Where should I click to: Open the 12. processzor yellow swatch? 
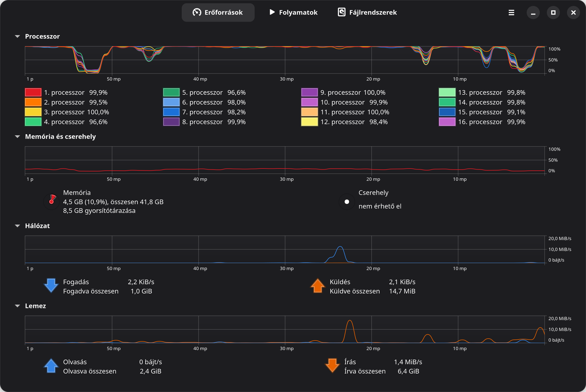pyautogui.click(x=310, y=122)
